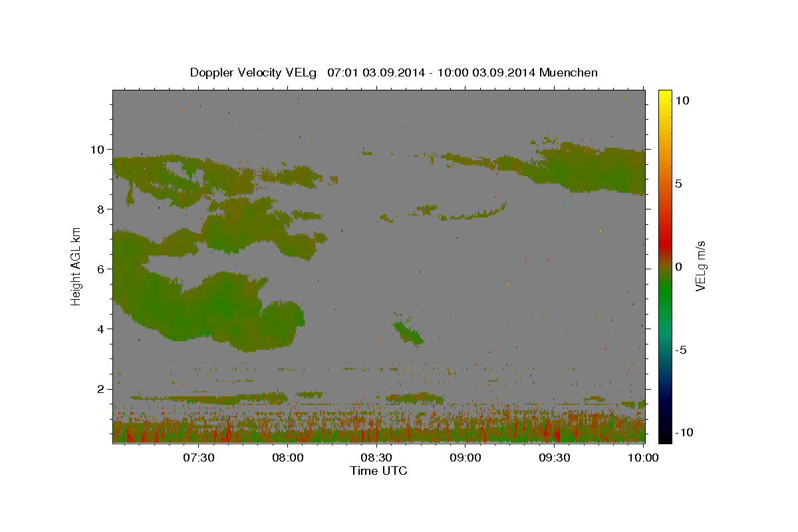This screenshot has height=532, width=798.
Task: Click the 'Time UTC' axis label
Action: coord(378,471)
